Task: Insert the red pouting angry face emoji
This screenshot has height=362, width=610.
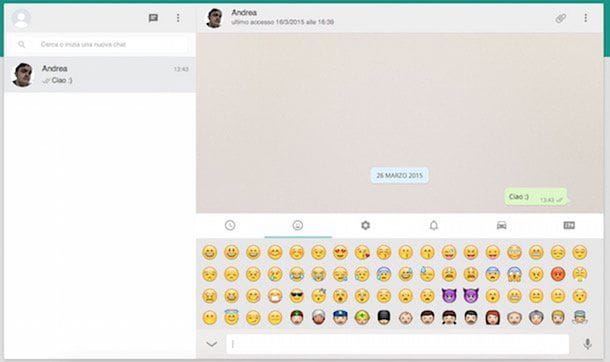Action: [x=558, y=275]
